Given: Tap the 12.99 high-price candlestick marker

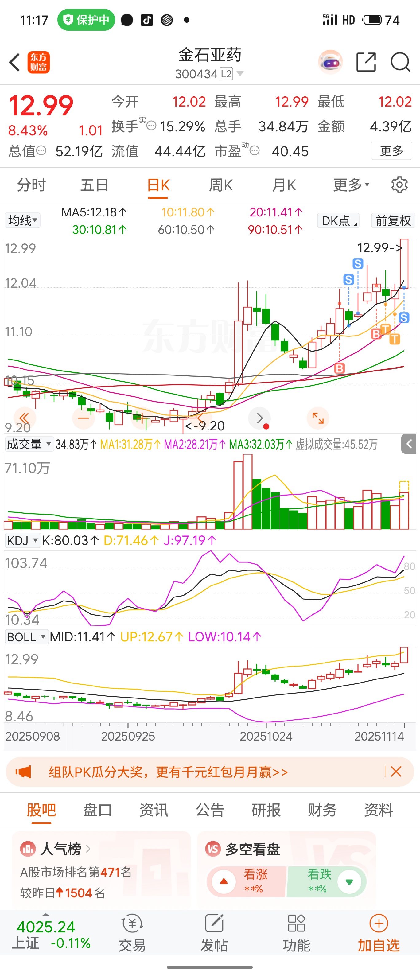Looking at the screenshot, I should [380, 248].
